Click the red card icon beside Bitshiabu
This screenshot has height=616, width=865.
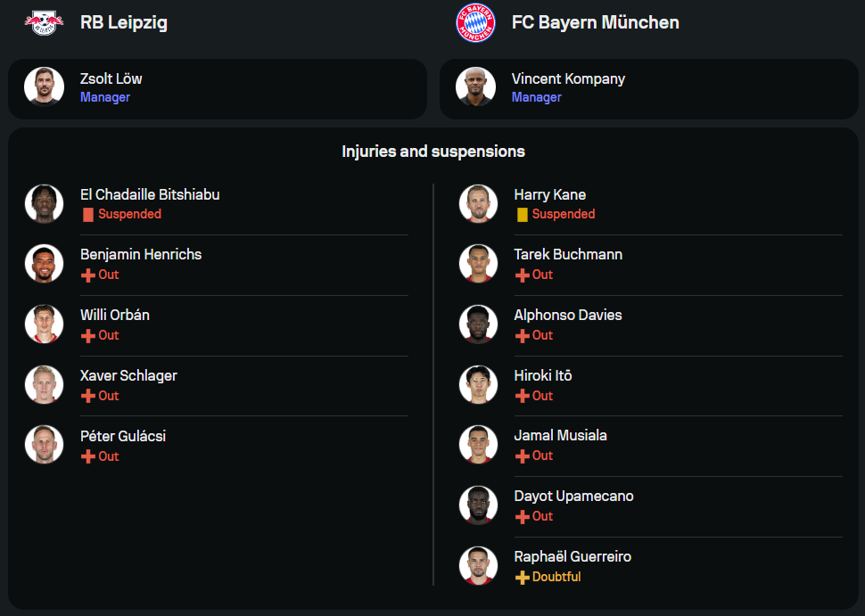point(88,215)
